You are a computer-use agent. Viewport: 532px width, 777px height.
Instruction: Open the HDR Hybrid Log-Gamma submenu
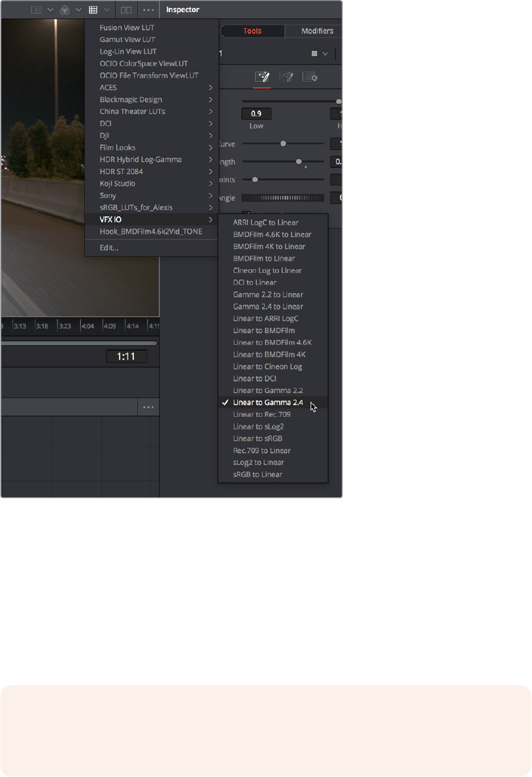pos(152,159)
